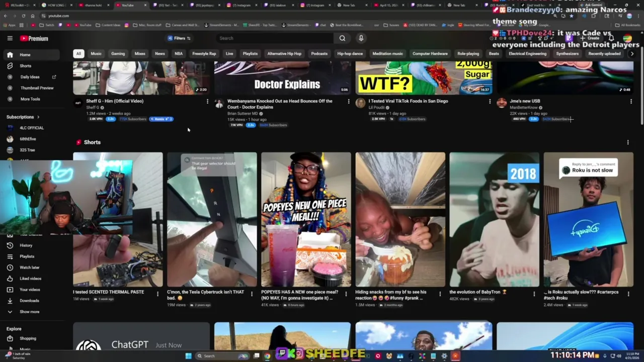Open options for Tesla Cybertruck short
This screenshot has width=644, height=362.
[x=252, y=294]
